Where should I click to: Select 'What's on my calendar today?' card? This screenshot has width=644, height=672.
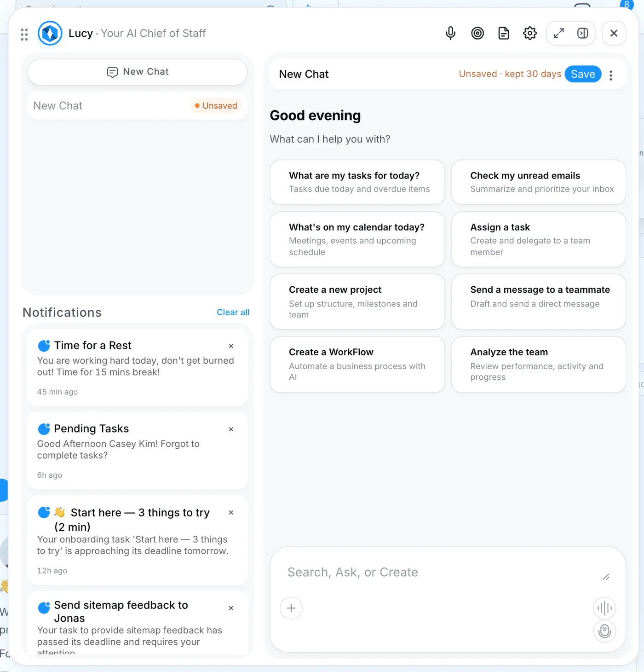pyautogui.click(x=357, y=239)
